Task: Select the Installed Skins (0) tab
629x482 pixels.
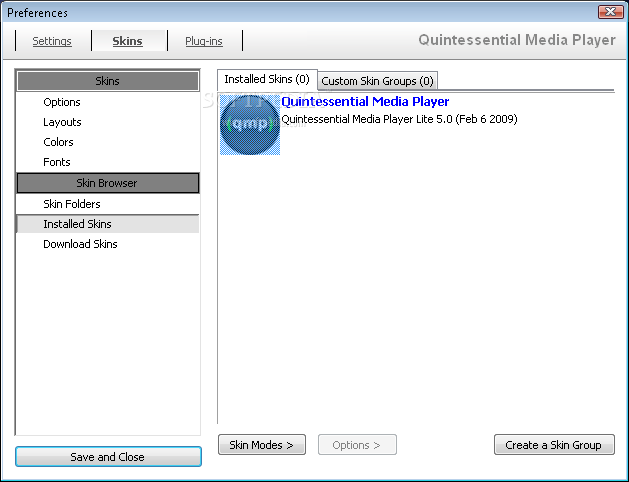Action: 267,79
